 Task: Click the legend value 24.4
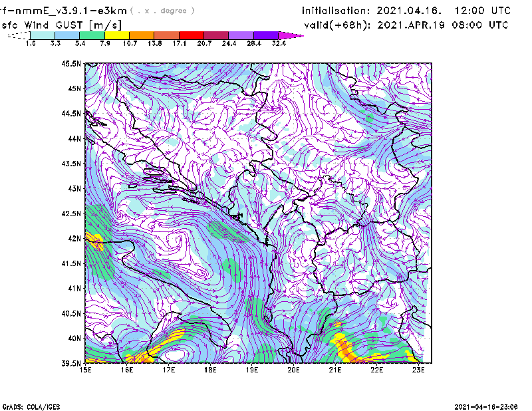(x=229, y=43)
